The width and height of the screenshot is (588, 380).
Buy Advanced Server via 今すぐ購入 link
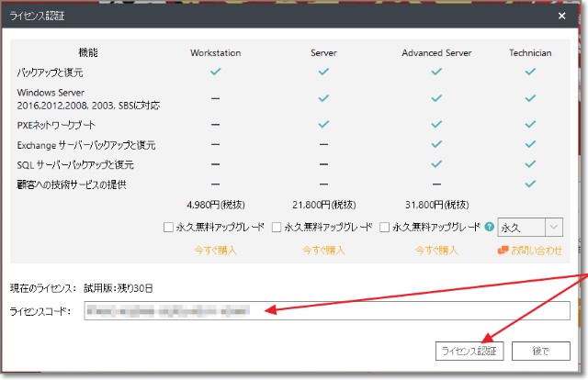coord(435,250)
